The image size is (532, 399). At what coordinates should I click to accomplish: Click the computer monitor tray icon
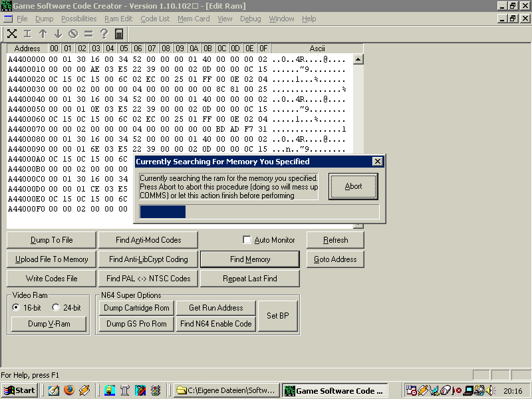tap(469, 390)
